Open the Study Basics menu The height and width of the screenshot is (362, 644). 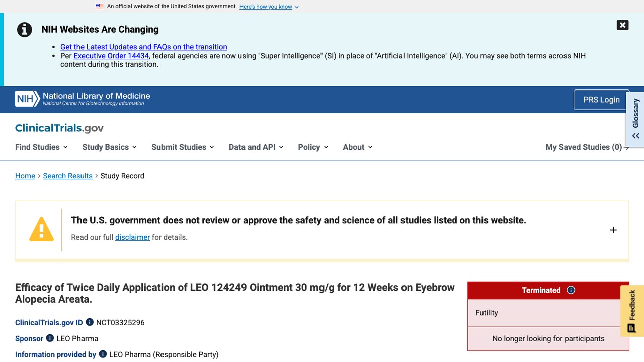109,147
